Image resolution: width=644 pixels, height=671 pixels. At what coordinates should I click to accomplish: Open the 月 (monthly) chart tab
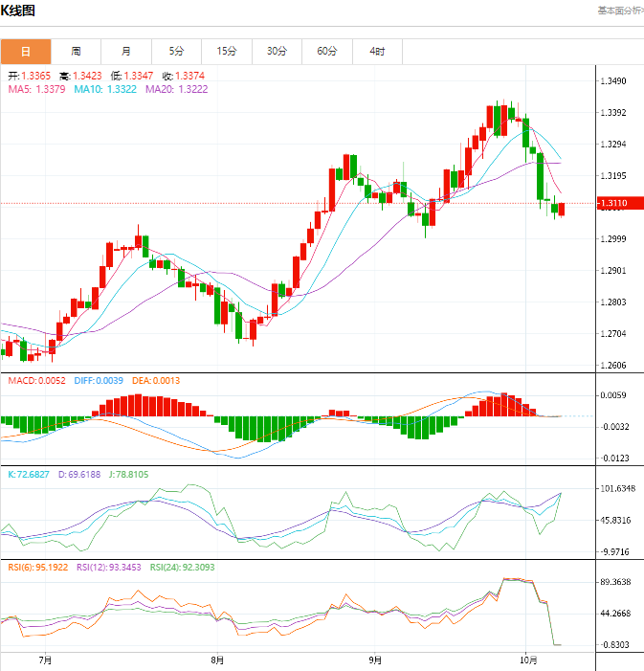(125, 51)
